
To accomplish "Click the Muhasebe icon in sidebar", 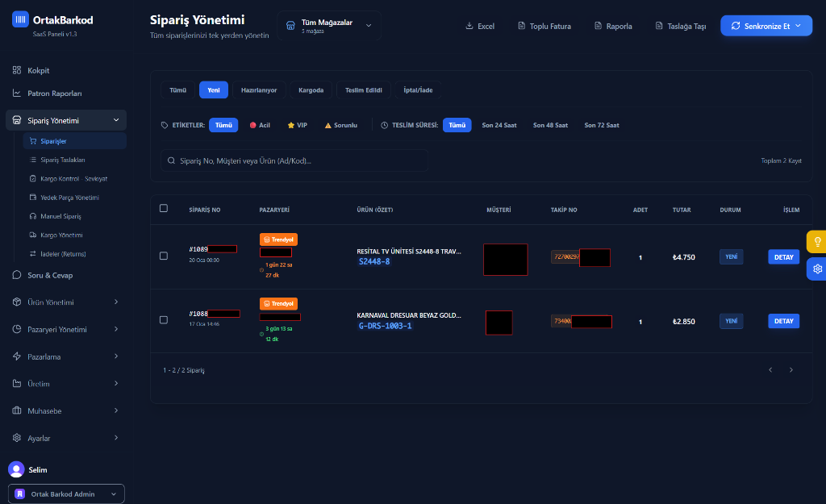I will click(17, 411).
